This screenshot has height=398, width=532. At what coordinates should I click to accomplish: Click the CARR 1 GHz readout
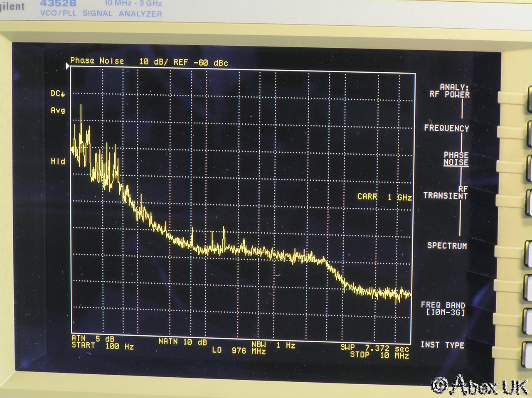click(384, 197)
